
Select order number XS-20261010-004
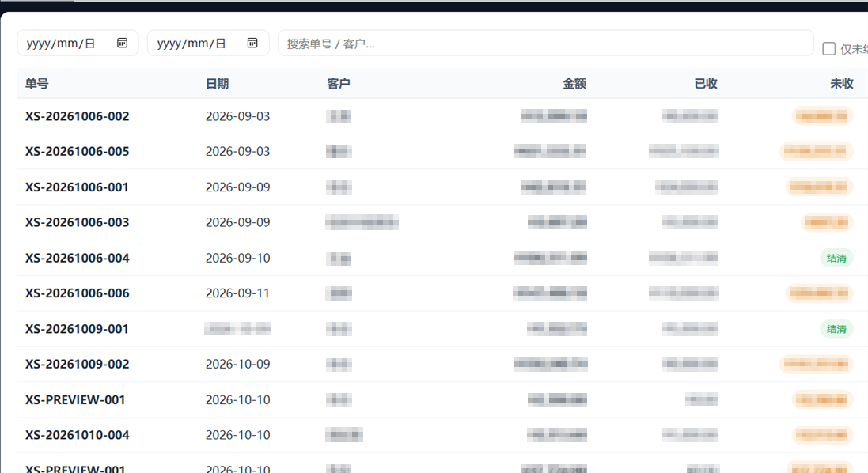77,435
